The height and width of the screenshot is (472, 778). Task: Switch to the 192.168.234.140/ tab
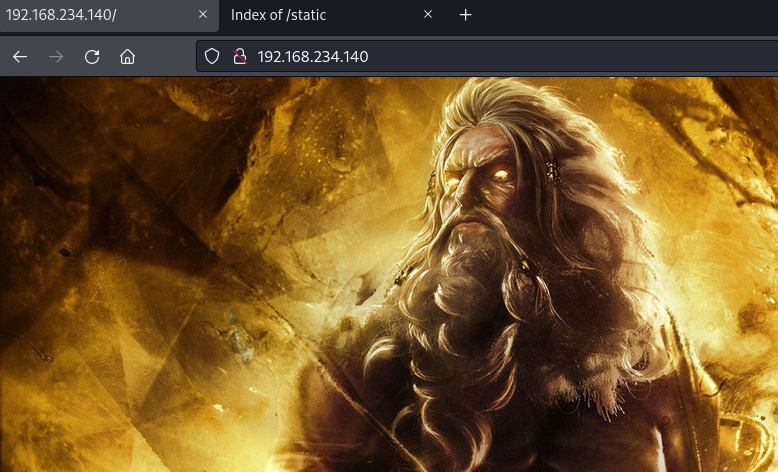pos(108,15)
